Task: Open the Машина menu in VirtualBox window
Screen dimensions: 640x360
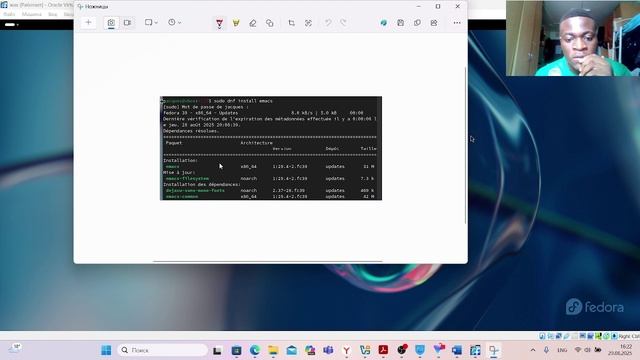Action: point(31,14)
